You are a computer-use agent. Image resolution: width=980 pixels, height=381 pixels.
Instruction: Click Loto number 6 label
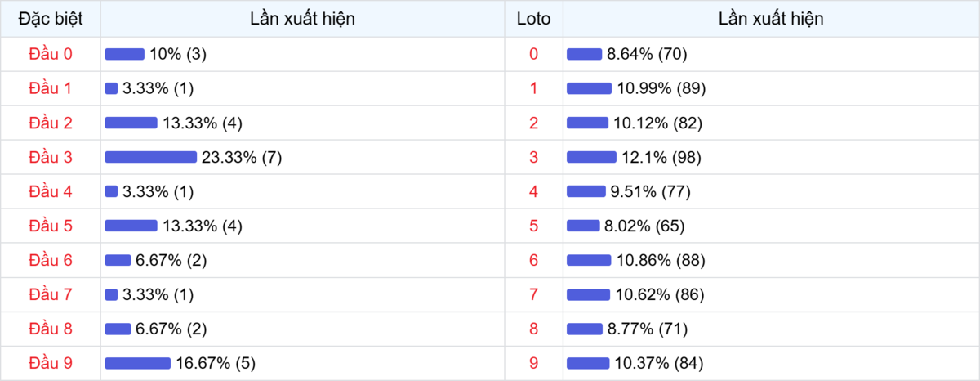(534, 260)
